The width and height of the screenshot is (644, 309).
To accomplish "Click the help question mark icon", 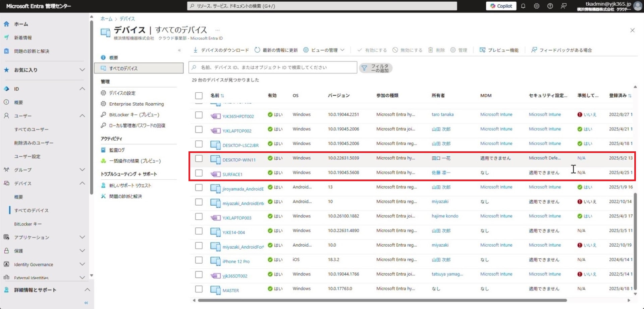I will (550, 6).
